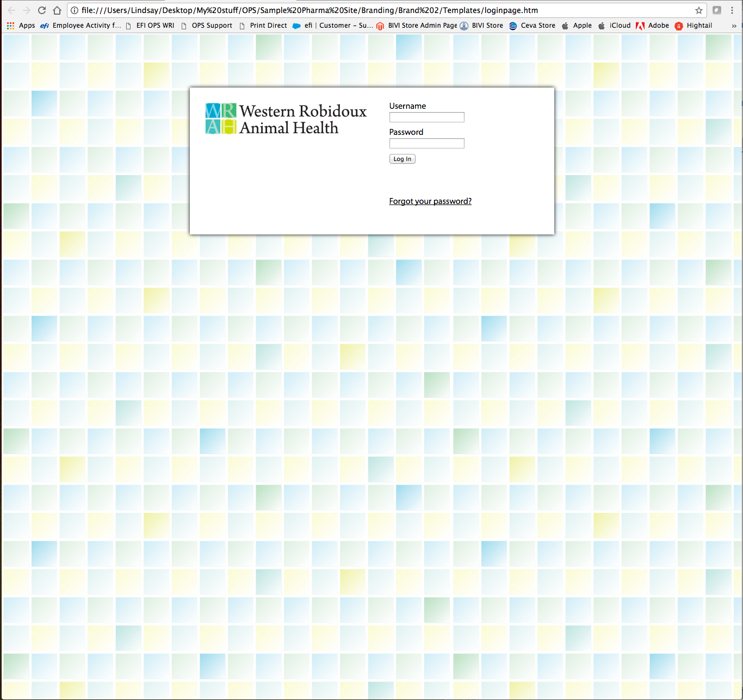Click the Username label text
This screenshot has width=743, height=700.
(407, 106)
